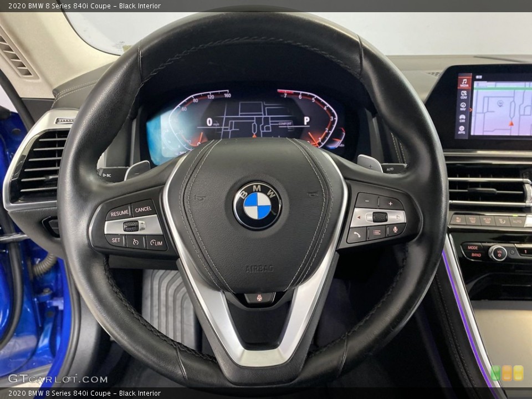532x399 pixels.
Task: Sound the horn on BMW emblem
Action: pos(257,205)
